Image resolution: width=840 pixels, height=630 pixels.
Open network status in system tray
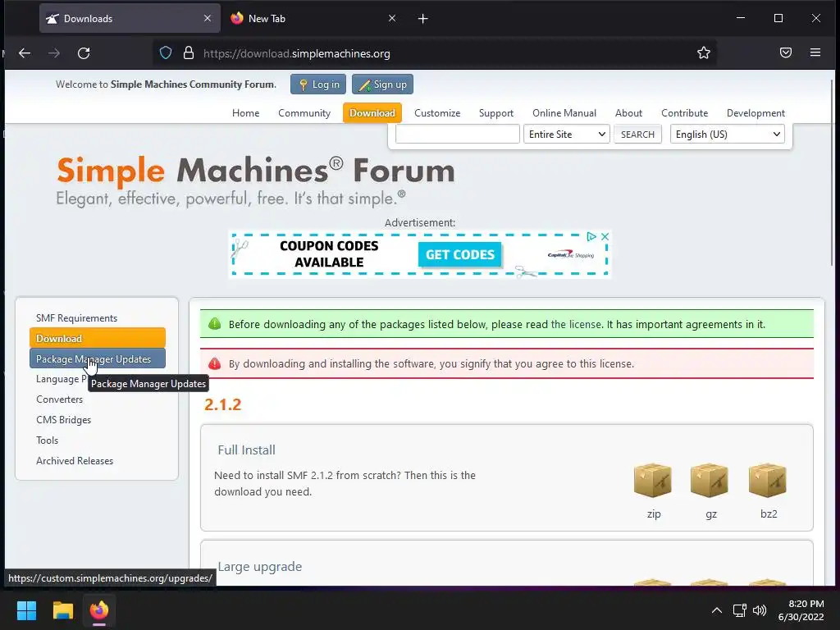click(740, 610)
